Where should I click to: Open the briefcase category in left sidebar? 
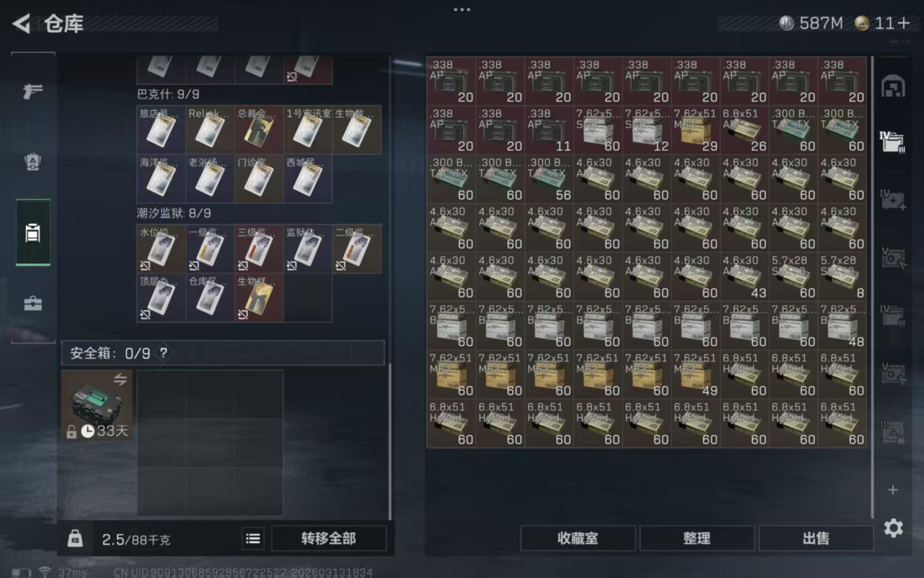click(33, 303)
